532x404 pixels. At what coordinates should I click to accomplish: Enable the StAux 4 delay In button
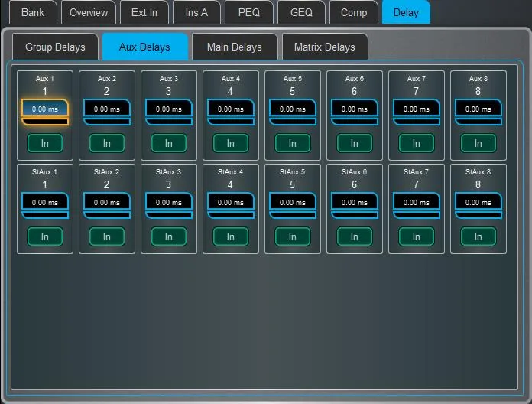point(231,236)
